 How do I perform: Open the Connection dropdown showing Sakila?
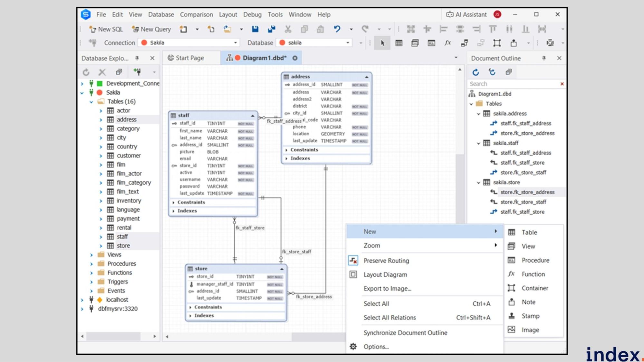[235, 43]
